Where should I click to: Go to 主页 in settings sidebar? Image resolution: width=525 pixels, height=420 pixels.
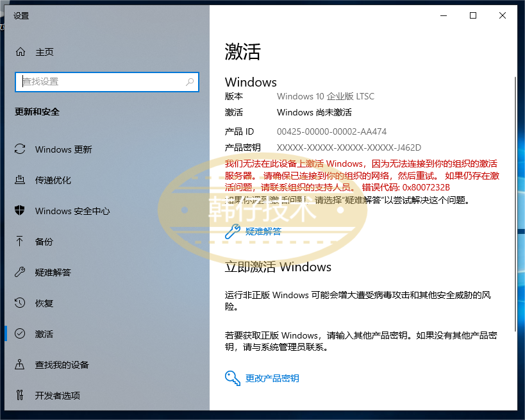[44, 52]
